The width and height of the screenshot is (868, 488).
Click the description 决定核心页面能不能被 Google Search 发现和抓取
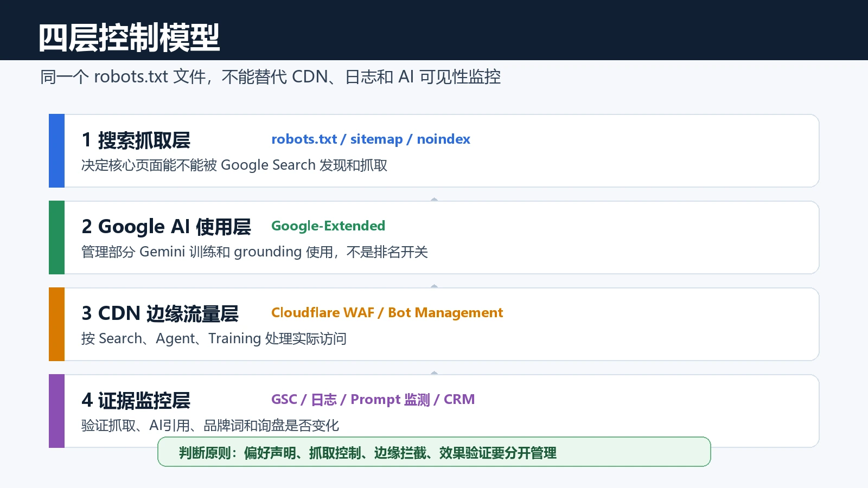point(234,165)
